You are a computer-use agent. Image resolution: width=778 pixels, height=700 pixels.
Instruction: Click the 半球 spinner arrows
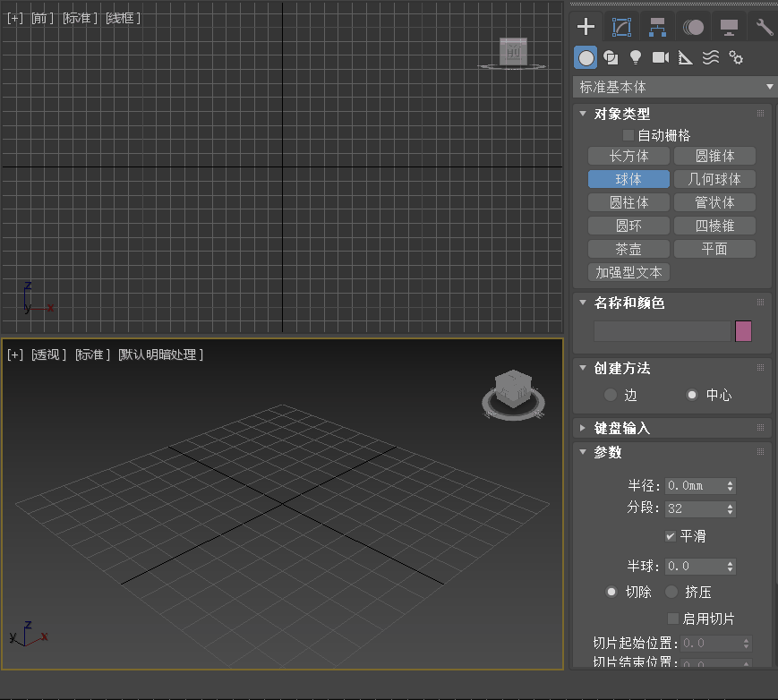coord(730,566)
